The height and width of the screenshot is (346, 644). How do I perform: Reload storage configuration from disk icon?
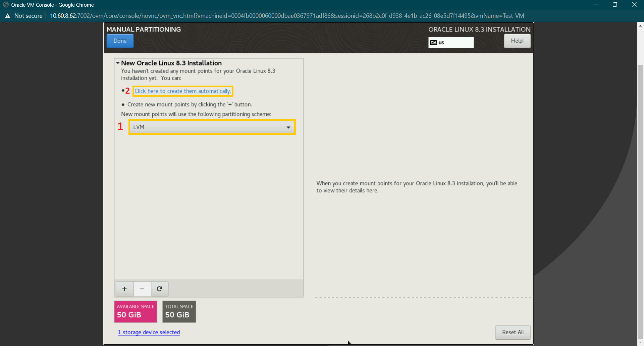160,289
